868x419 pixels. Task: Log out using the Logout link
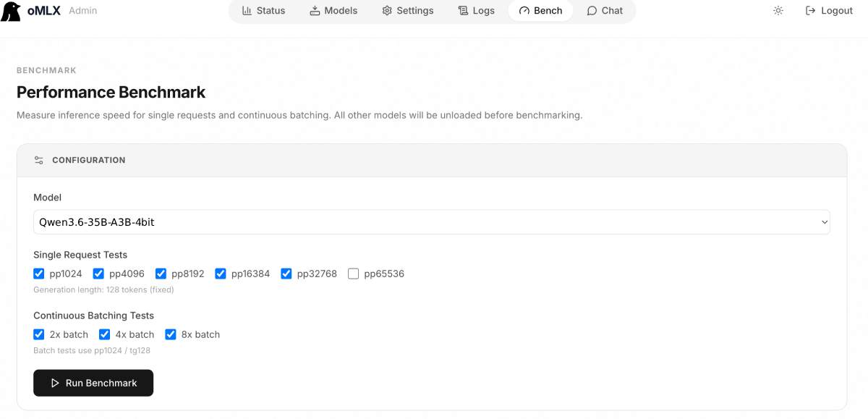(829, 11)
